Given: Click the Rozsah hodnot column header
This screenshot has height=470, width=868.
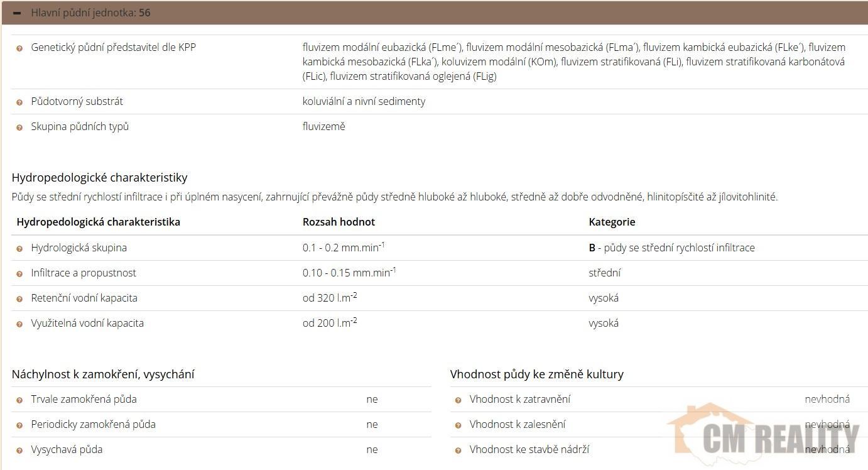Looking at the screenshot, I should [x=339, y=222].
